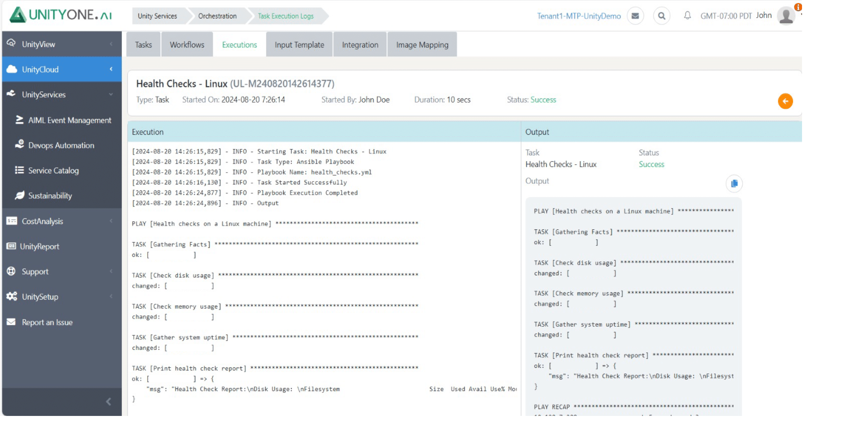868x426 pixels.
Task: Open Sustainability from the sidebar
Action: pos(50,195)
